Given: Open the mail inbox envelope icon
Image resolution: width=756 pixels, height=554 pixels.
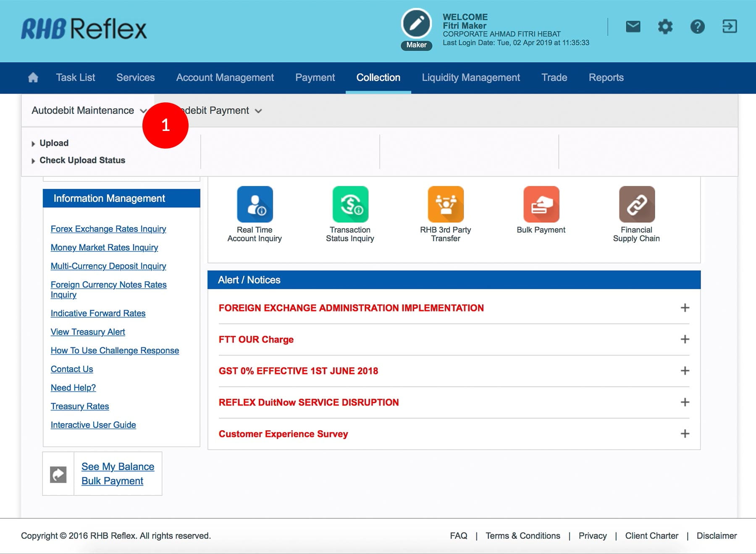Looking at the screenshot, I should (x=633, y=27).
